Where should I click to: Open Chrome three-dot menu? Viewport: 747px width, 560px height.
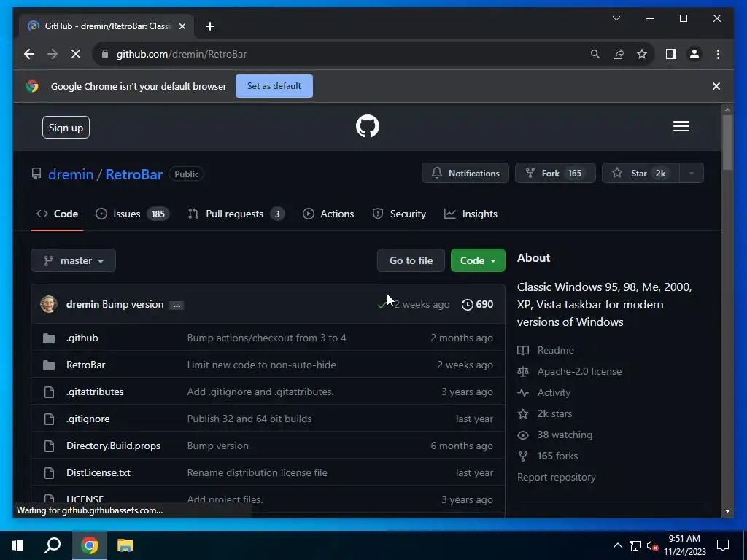click(x=718, y=54)
